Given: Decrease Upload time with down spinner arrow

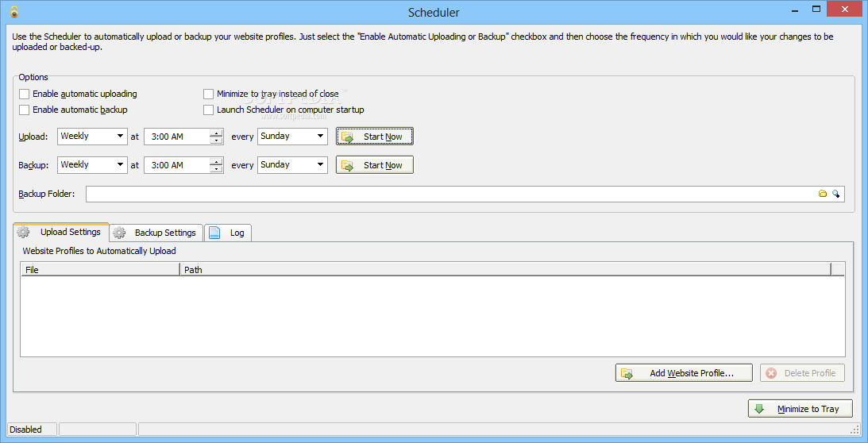Looking at the screenshot, I should pos(217,140).
